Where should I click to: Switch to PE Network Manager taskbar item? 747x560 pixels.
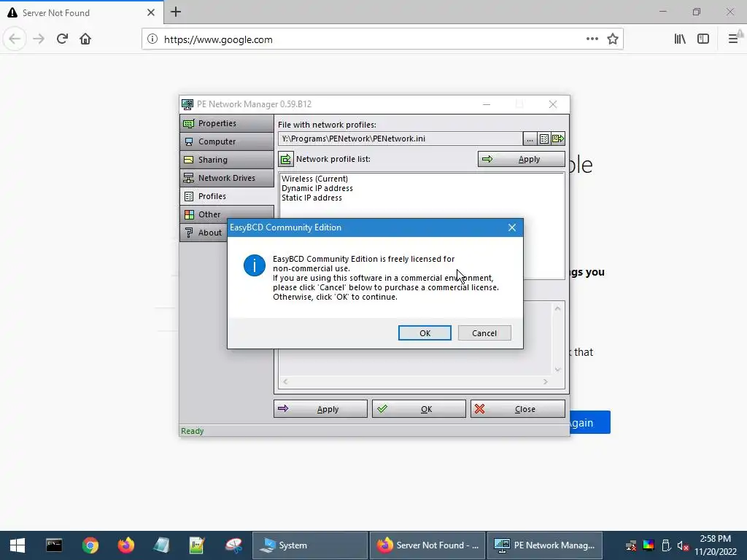point(545,545)
